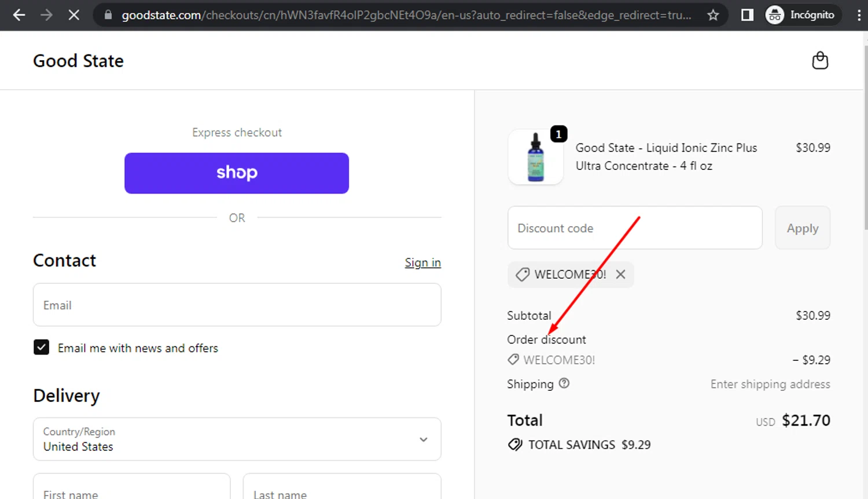Bookmark this page with the star icon
The width and height of the screenshot is (868, 499).
tap(713, 15)
